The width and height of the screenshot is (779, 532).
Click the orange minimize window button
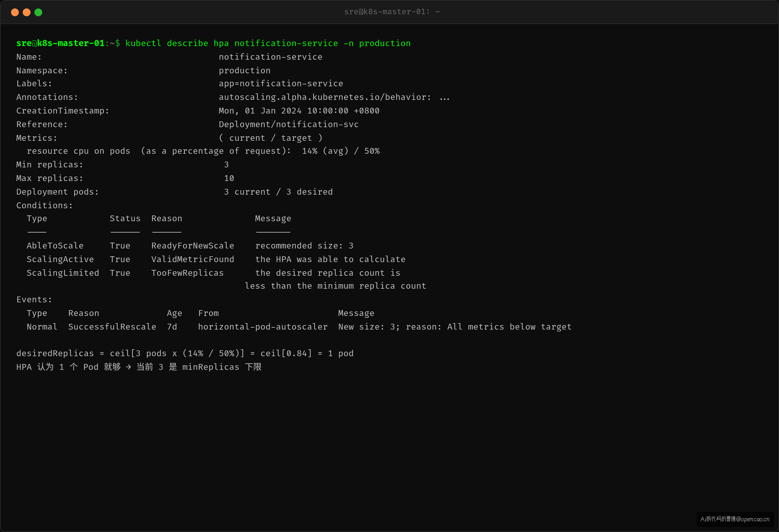27,12
